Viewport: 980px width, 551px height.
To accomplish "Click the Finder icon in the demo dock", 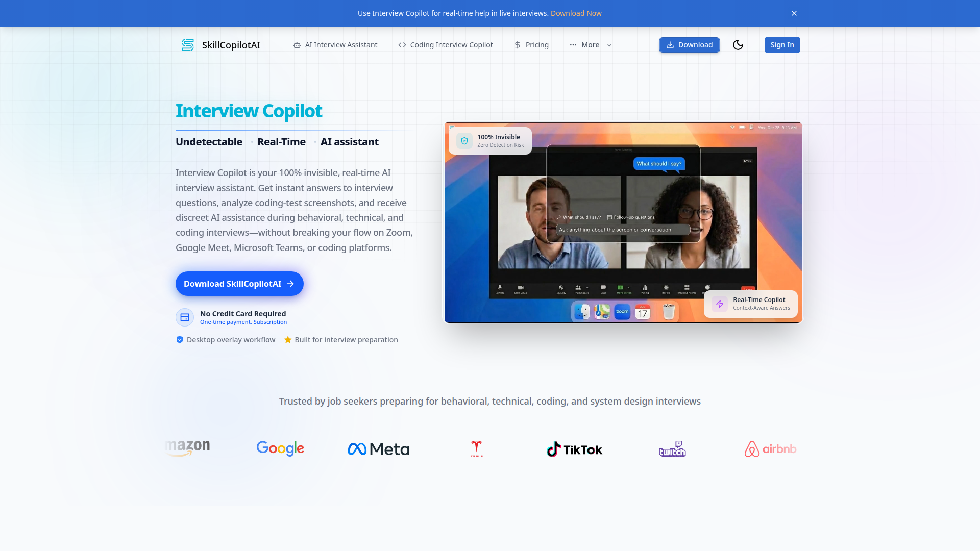I will tap(582, 311).
